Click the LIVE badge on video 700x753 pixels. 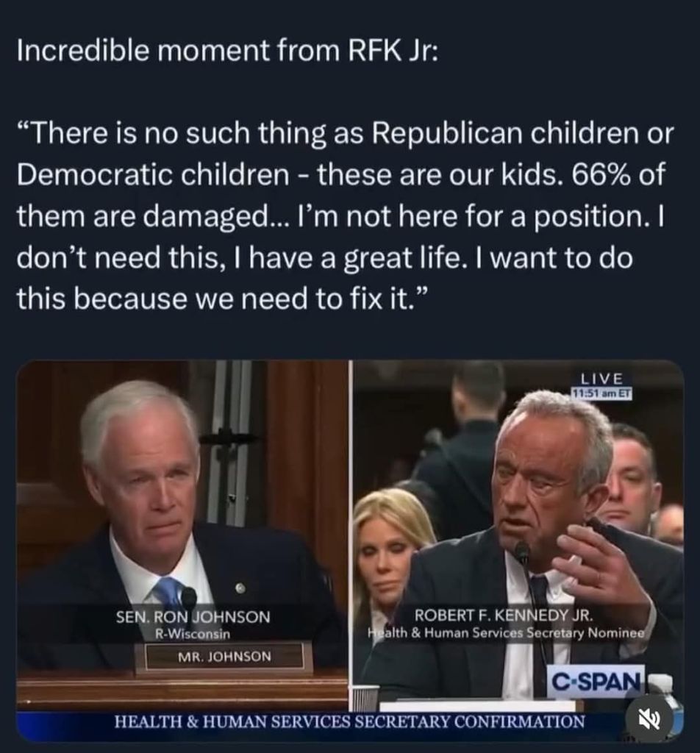602,379
